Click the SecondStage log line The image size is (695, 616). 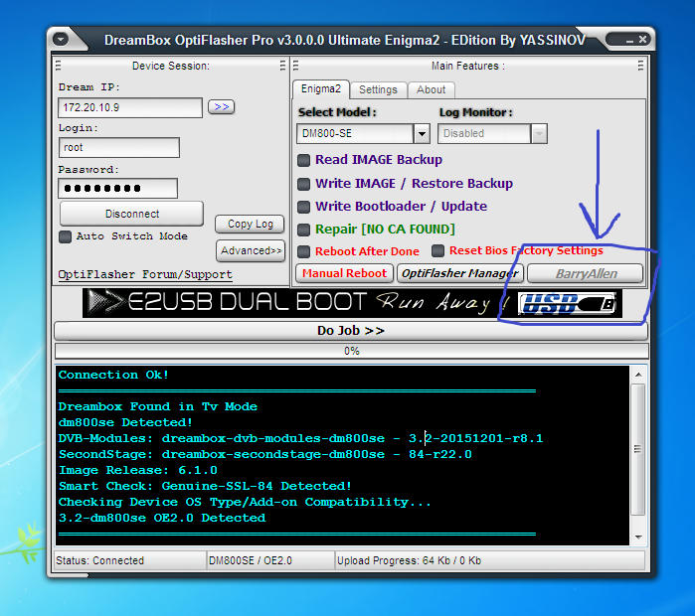coord(265,454)
